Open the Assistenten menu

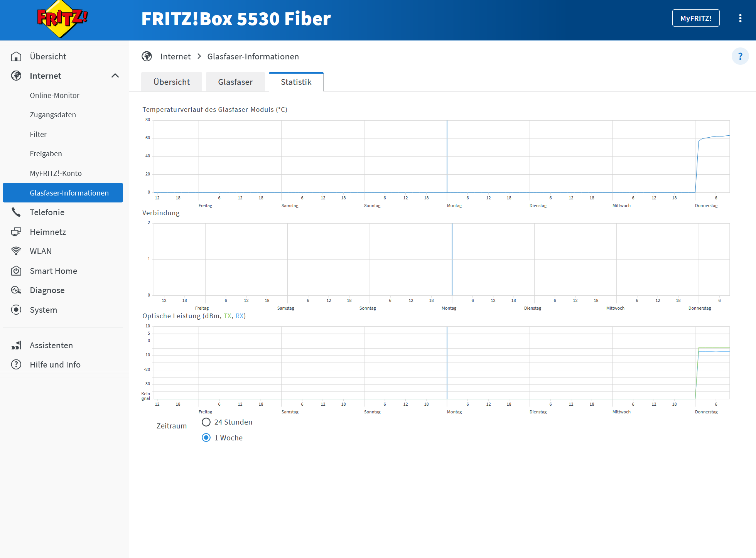[51, 345]
